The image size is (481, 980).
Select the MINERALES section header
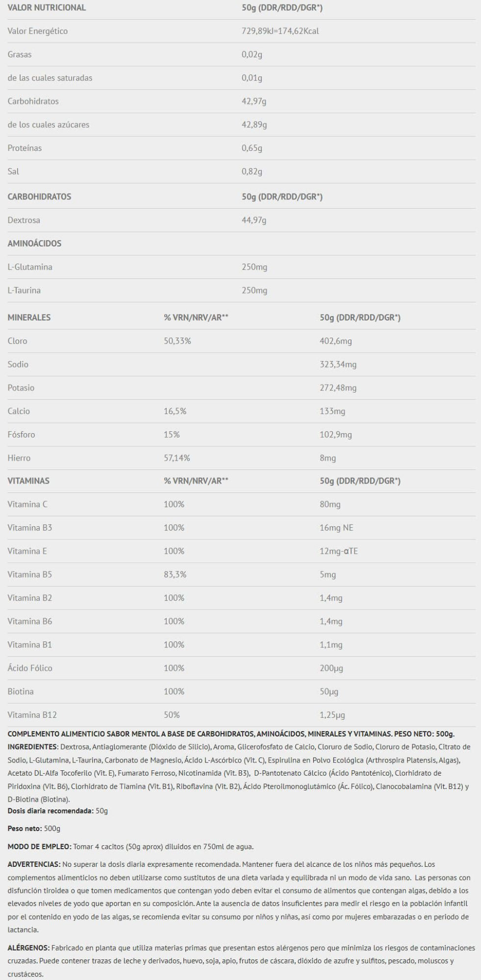pos(29,318)
